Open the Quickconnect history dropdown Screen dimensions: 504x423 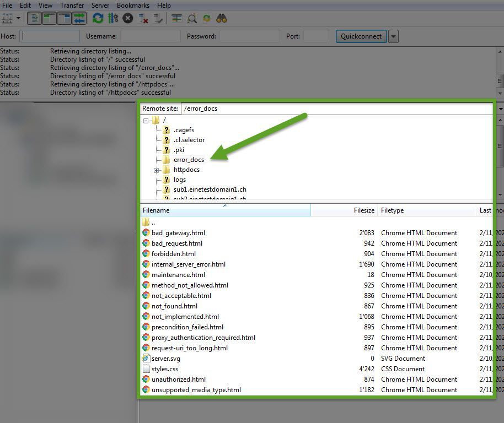pyautogui.click(x=393, y=36)
